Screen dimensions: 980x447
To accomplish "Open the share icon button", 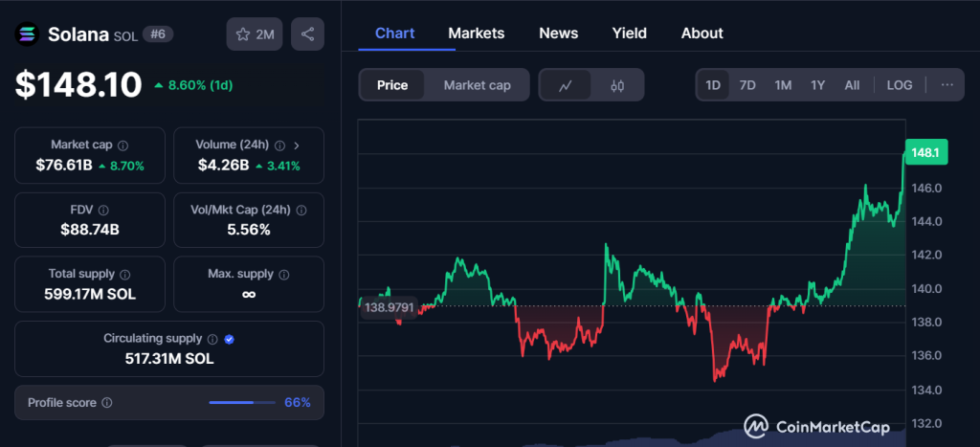I will pos(307,34).
